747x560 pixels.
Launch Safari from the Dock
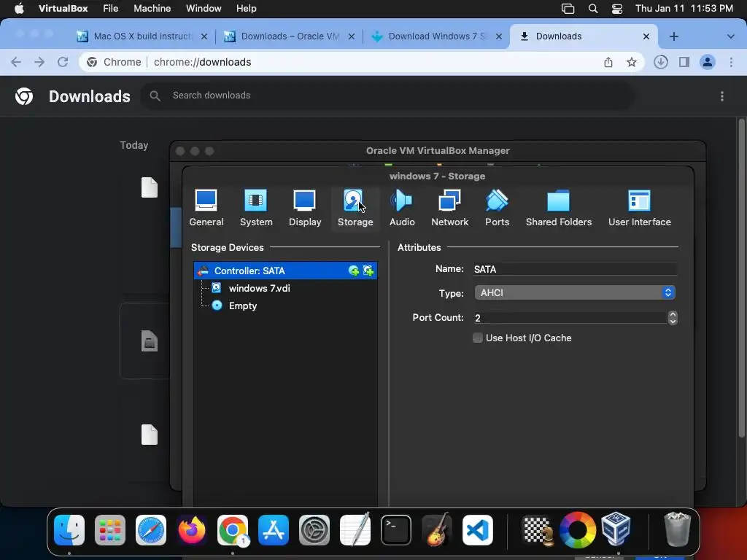151,530
